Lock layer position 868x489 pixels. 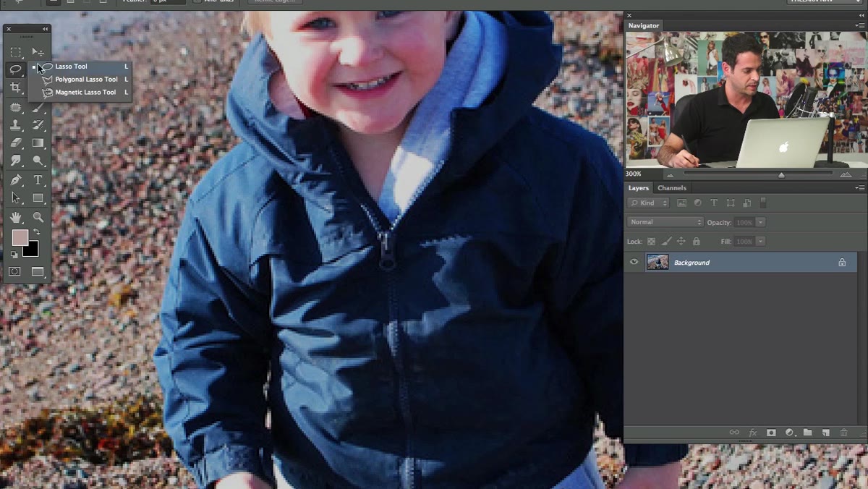681,242
